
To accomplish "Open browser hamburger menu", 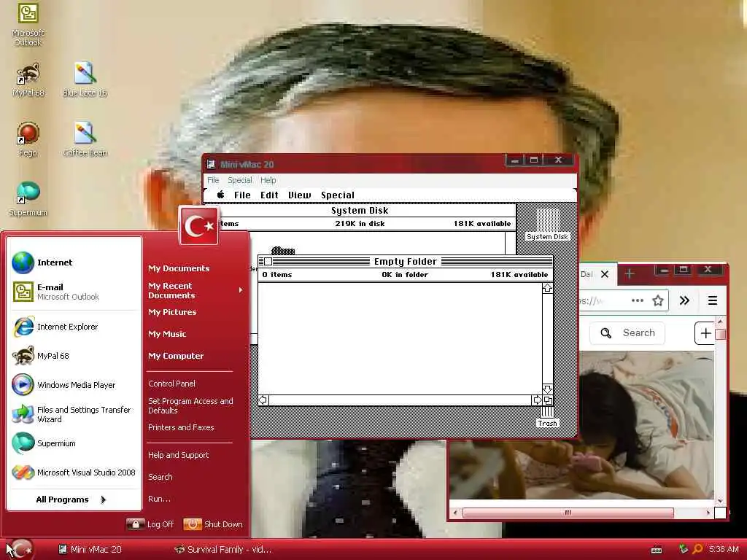I will 713,300.
